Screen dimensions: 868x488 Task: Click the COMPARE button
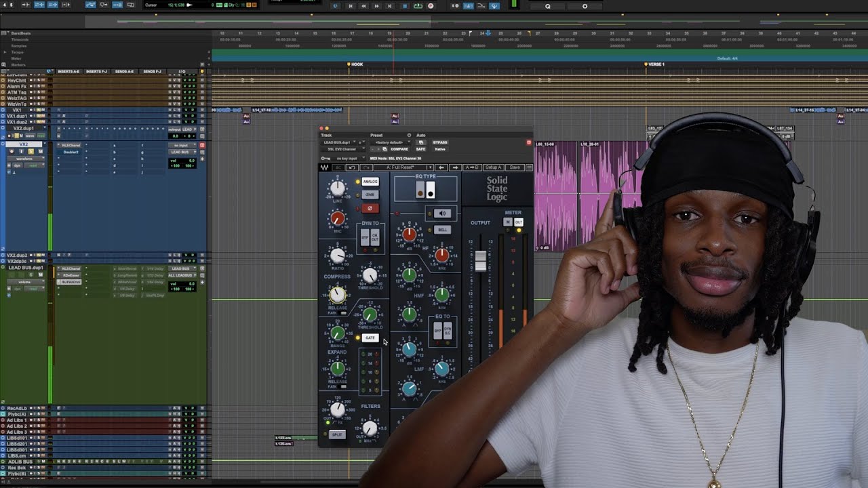click(x=399, y=149)
